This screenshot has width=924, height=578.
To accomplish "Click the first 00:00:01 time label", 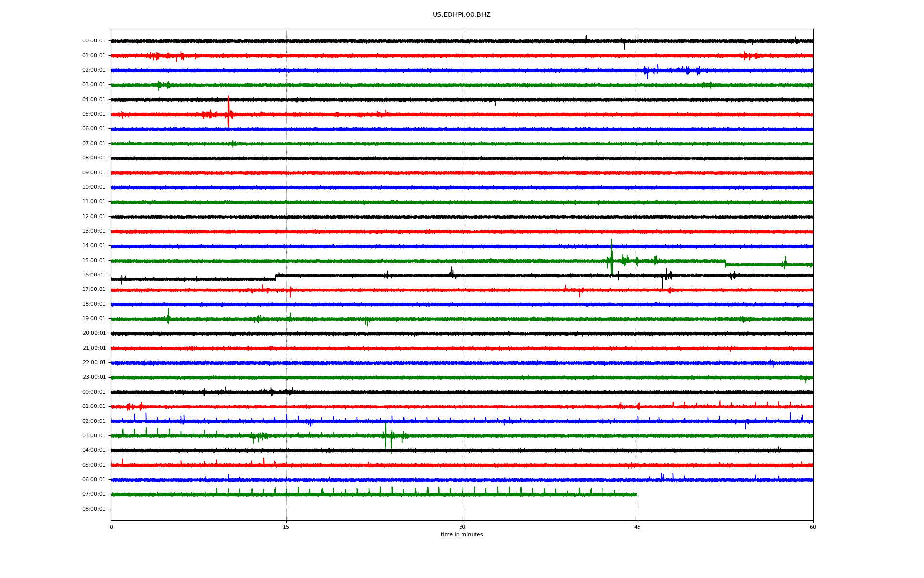I will pos(94,41).
